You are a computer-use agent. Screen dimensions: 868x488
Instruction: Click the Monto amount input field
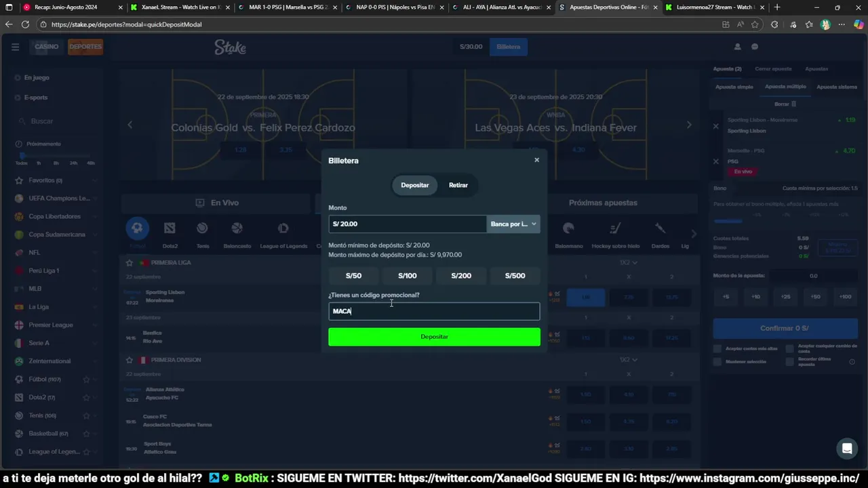[x=408, y=224]
